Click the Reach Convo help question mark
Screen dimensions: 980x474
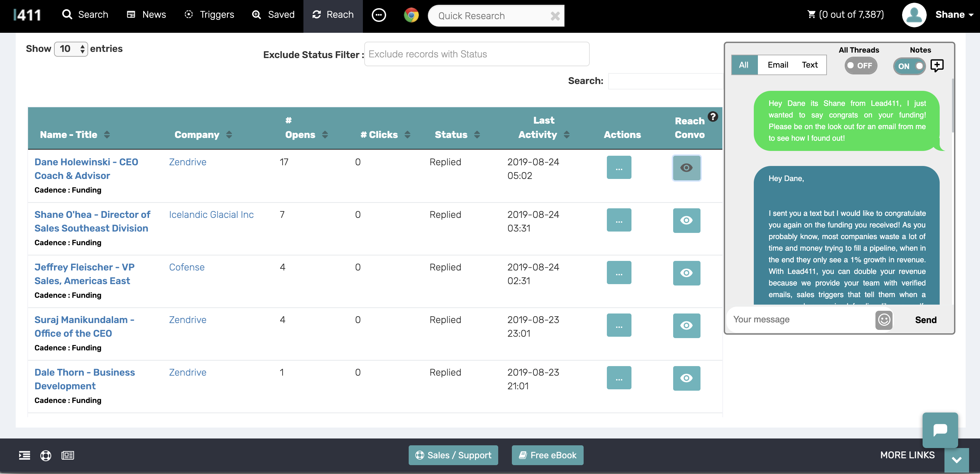pyautogui.click(x=712, y=117)
